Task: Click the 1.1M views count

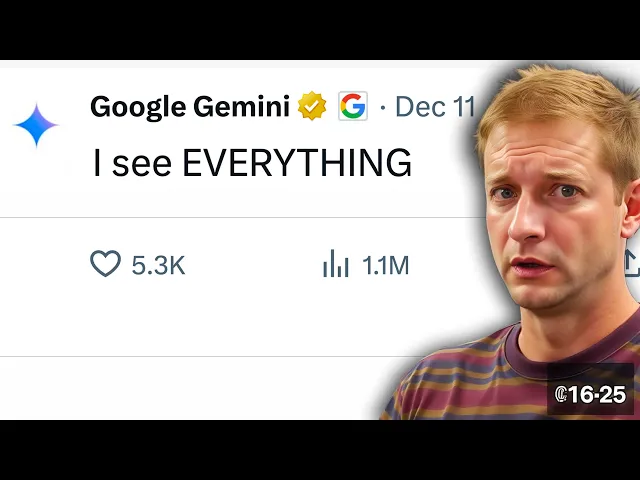Action: pyautogui.click(x=385, y=265)
